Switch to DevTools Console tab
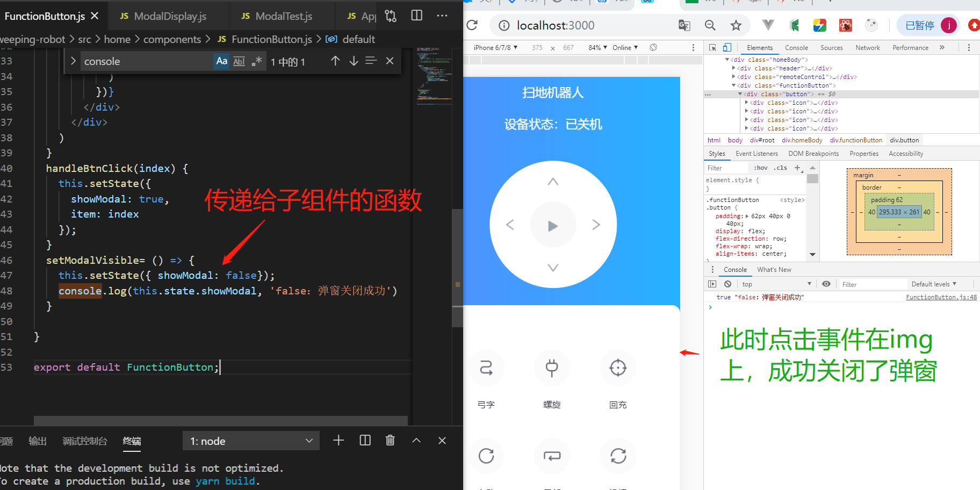This screenshot has height=490, width=980. pyautogui.click(x=796, y=48)
